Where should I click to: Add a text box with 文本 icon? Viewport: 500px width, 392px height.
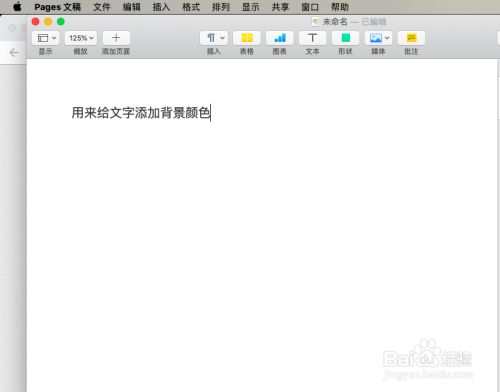312,38
